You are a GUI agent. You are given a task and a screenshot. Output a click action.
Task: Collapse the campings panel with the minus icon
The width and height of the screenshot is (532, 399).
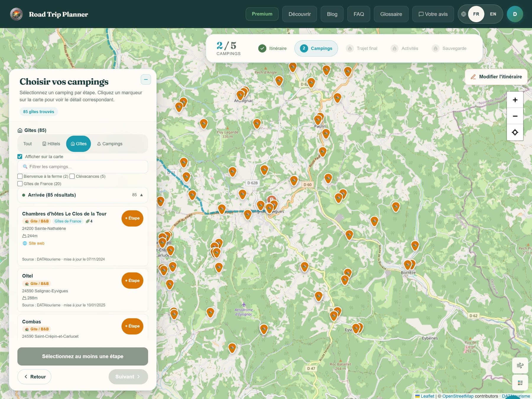click(146, 79)
